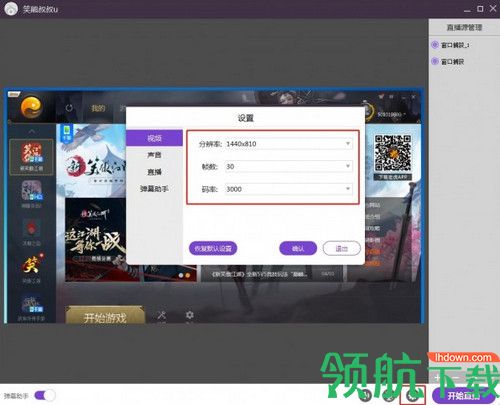
Task: Click the refresh icon in the game launcher
Action: pyautogui.click(x=69, y=108)
